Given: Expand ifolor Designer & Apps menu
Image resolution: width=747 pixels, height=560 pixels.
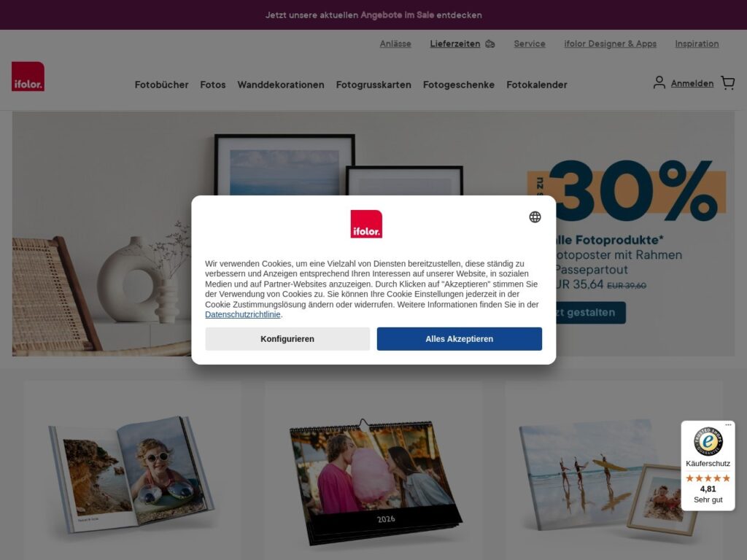Looking at the screenshot, I should [611, 44].
